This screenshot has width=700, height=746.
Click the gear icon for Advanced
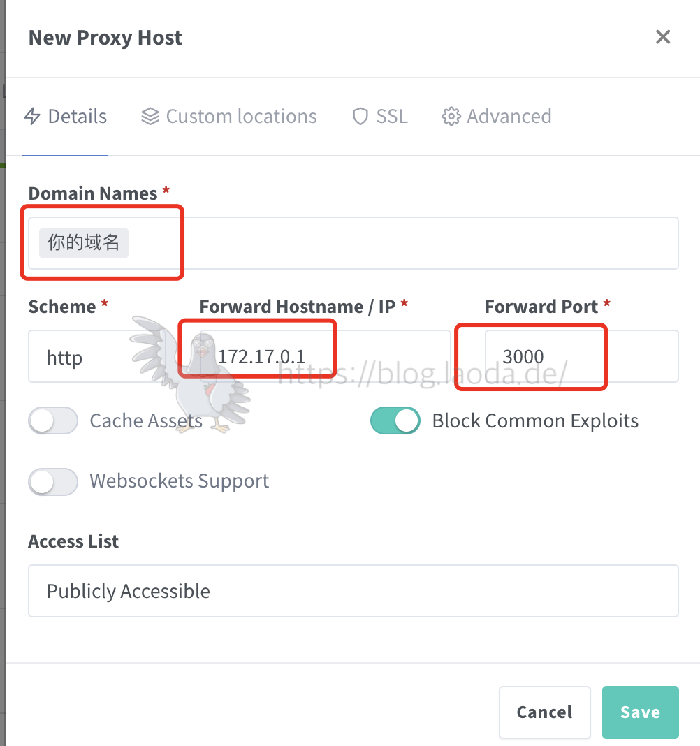pos(451,116)
